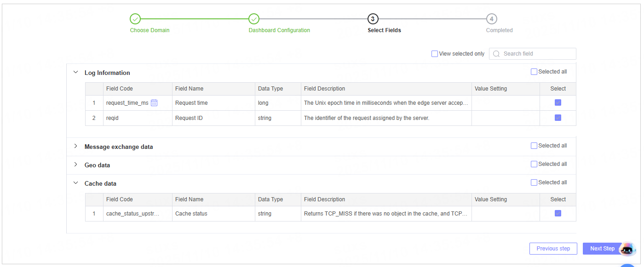Uncheck the Cache status select checkbox
This screenshot has width=644, height=267.
pos(558,213)
